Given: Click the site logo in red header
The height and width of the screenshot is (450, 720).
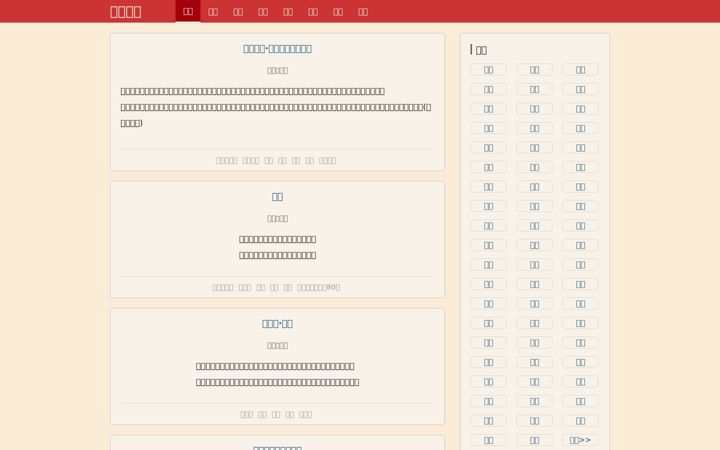Looking at the screenshot, I should [125, 12].
